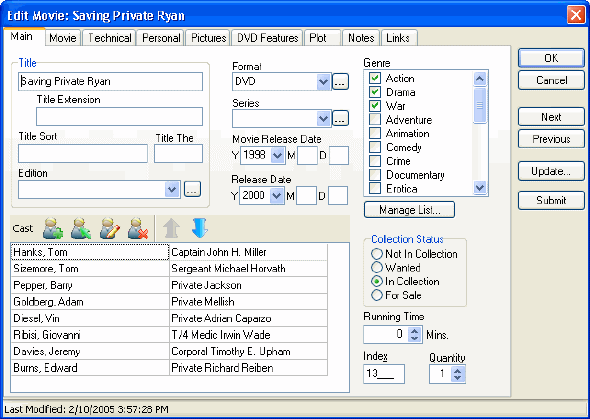Switch to the Movie tab
This screenshot has height=419, width=590.
62,38
